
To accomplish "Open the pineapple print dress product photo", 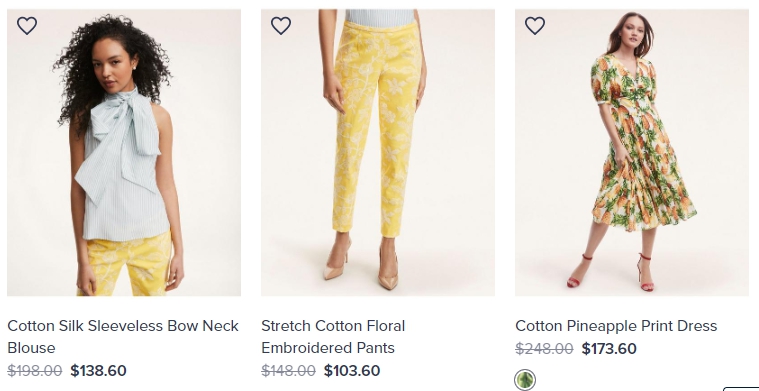I will pyautogui.click(x=632, y=152).
